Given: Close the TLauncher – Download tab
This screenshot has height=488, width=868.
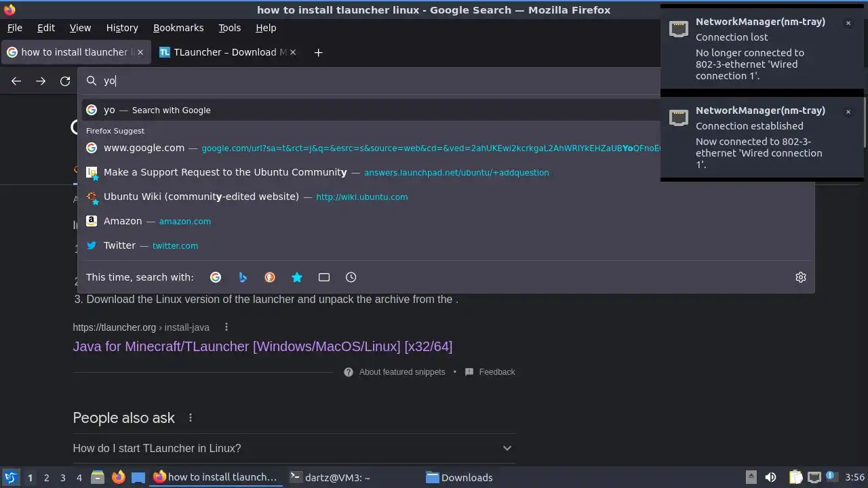Looking at the screenshot, I should 293,52.
